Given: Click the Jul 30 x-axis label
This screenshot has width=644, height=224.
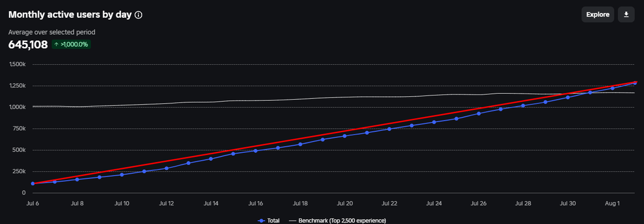Looking at the screenshot, I should pos(568,204).
